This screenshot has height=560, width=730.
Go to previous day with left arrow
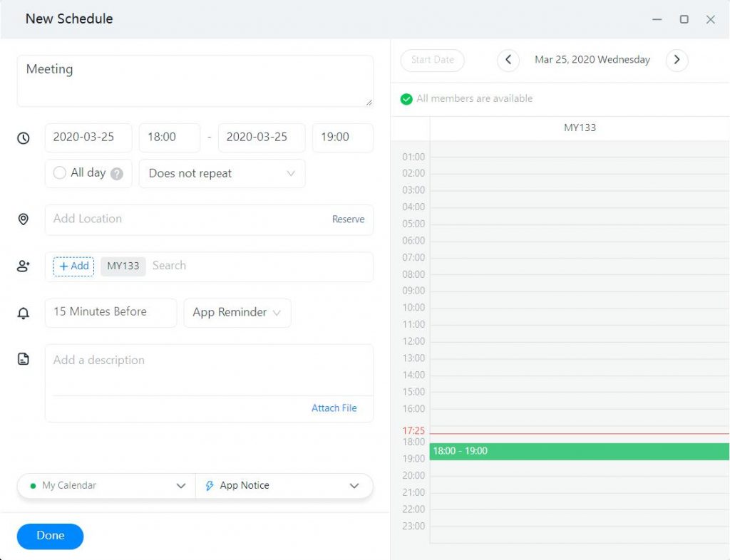tap(508, 60)
